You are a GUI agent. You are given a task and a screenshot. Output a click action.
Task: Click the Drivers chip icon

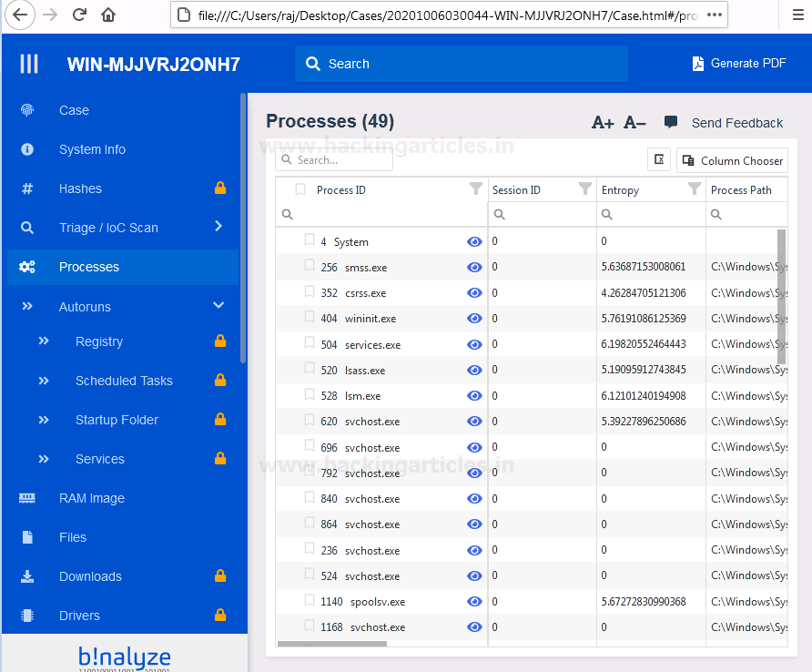27,616
